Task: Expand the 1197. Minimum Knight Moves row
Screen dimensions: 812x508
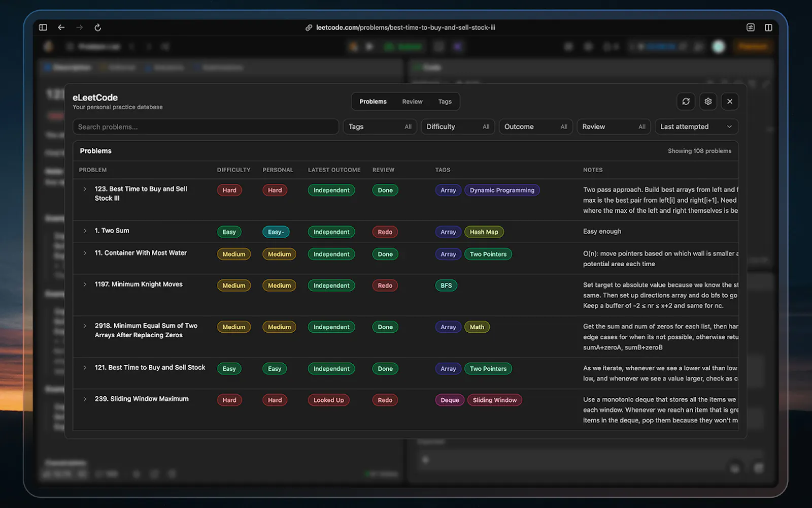Action: click(x=85, y=284)
